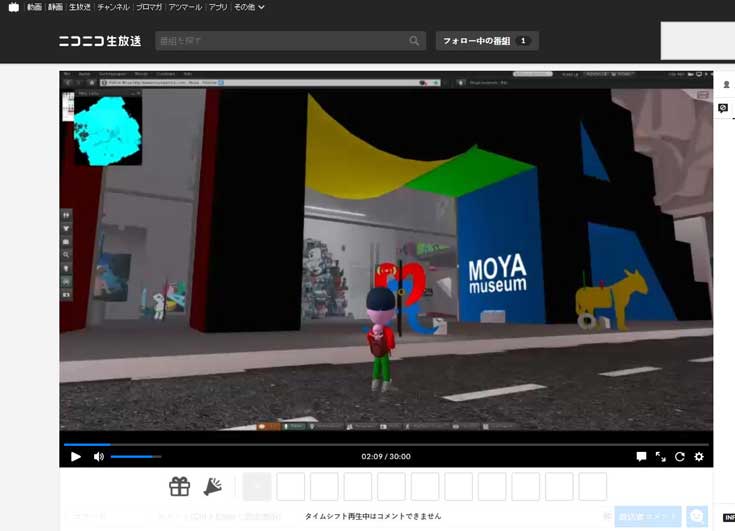
Task: Click the user icon on right sidebar
Action: pyautogui.click(x=726, y=85)
